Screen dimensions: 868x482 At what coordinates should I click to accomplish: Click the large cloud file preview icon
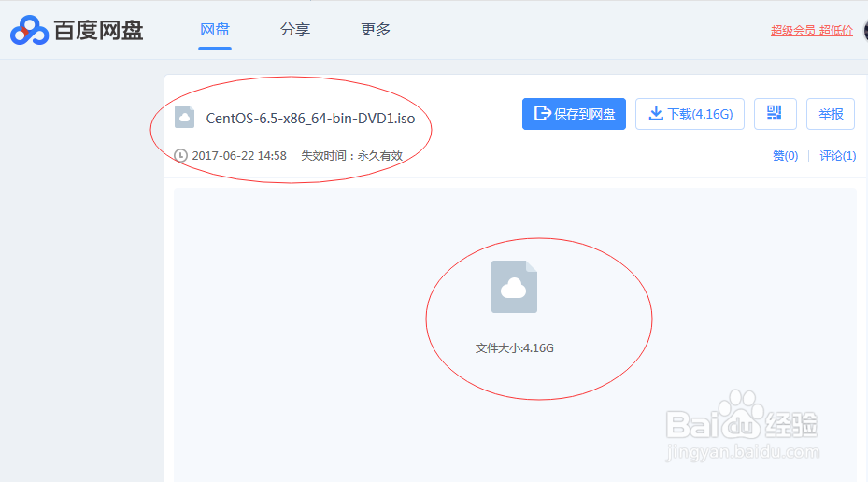click(x=514, y=287)
